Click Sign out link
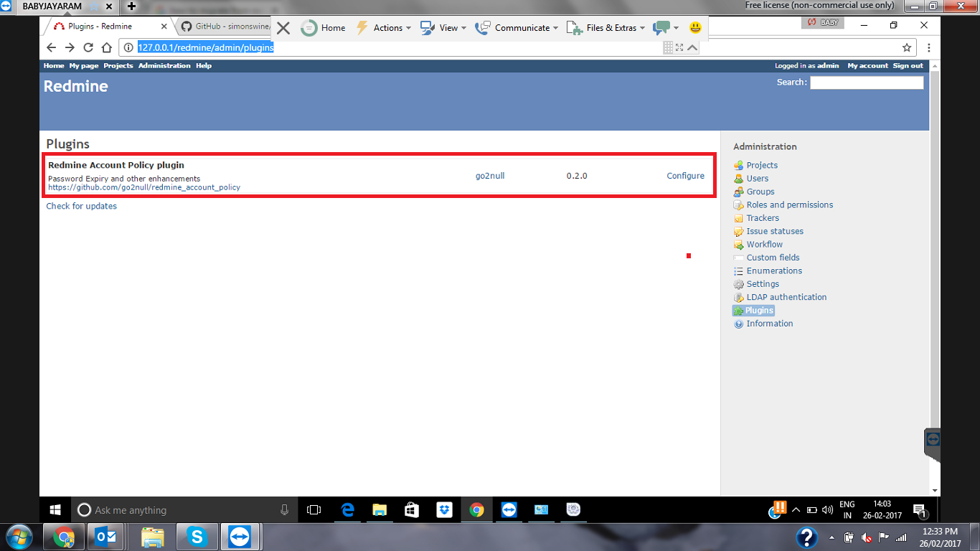 (x=908, y=65)
